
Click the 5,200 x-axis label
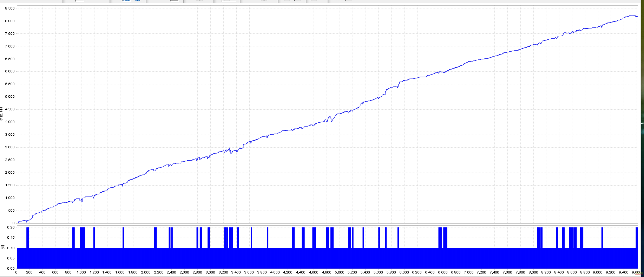point(352,272)
